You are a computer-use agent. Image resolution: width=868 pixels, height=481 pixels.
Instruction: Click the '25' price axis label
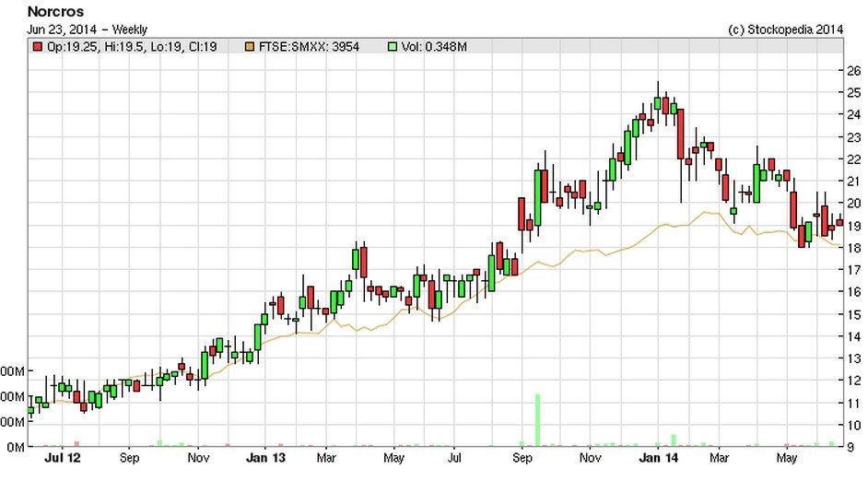[854, 92]
